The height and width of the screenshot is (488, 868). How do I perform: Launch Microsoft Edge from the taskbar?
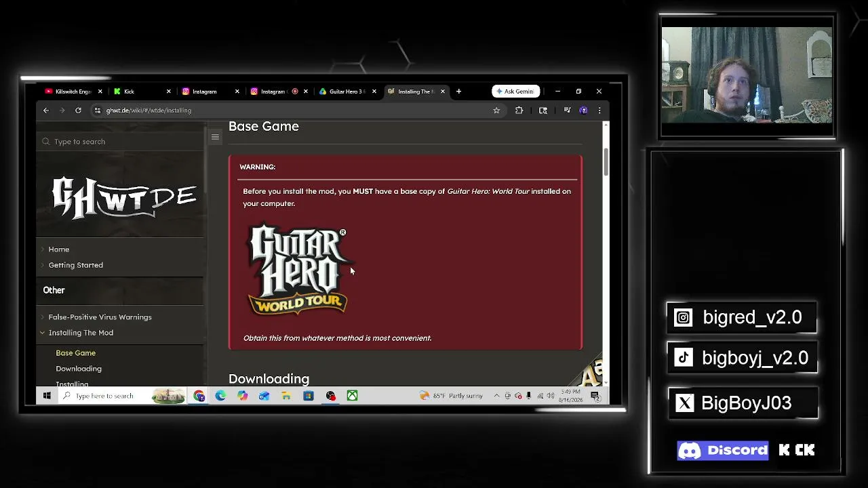coord(220,396)
